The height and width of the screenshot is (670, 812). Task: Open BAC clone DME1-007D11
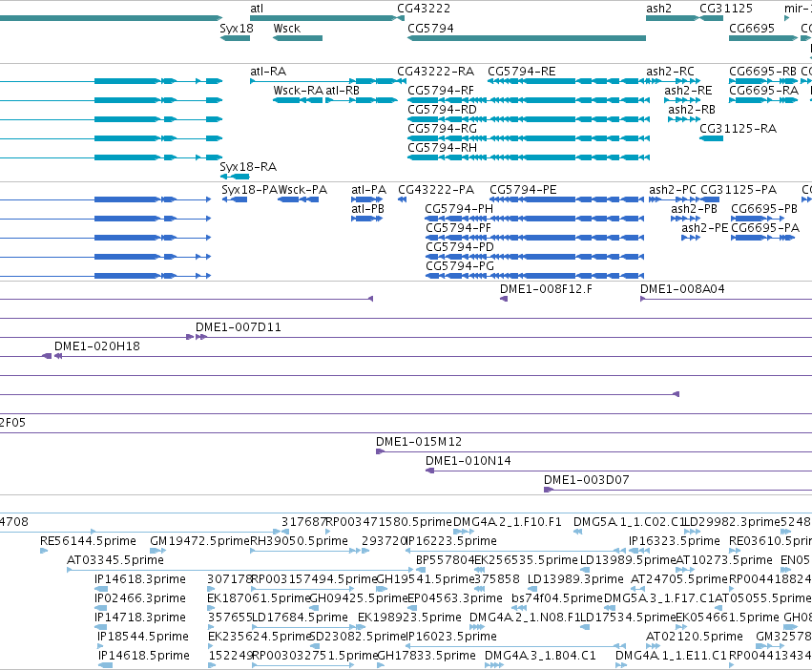tap(239, 328)
